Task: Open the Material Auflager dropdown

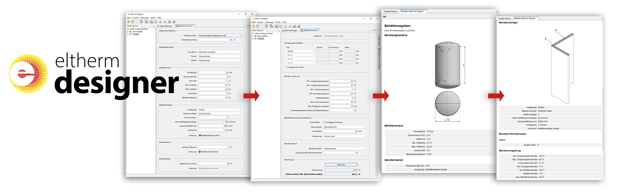Action: pyautogui.click(x=220, y=114)
